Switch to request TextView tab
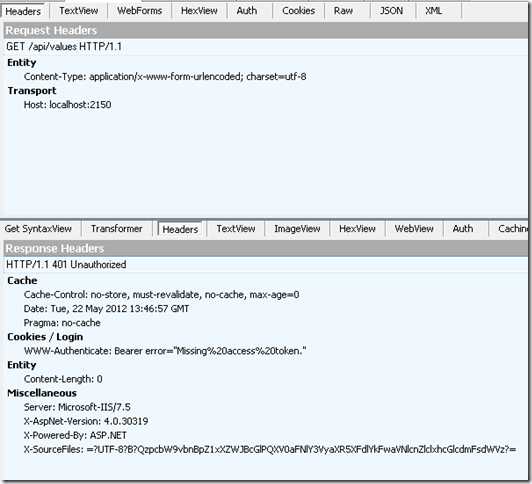Viewport: 532px width, 484px height. [x=79, y=11]
